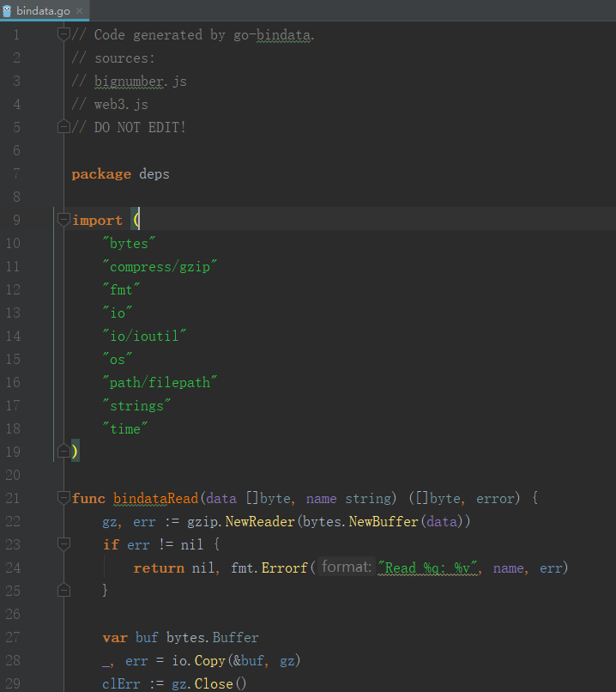Click the "Read %q: %v" string literal
Screen dimensions: 616x692
click(428, 568)
